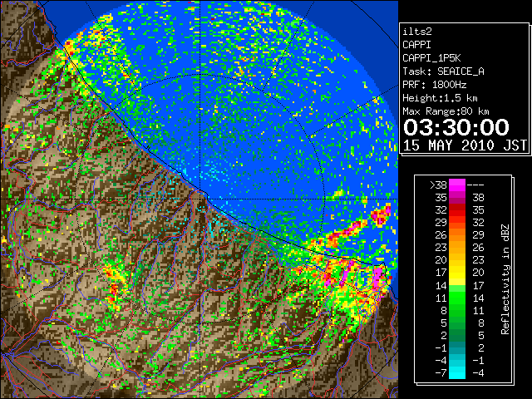The height and width of the screenshot is (399, 532).
Task: Click the "Reflectivity in dBZ" axis title
Action: click(505, 279)
